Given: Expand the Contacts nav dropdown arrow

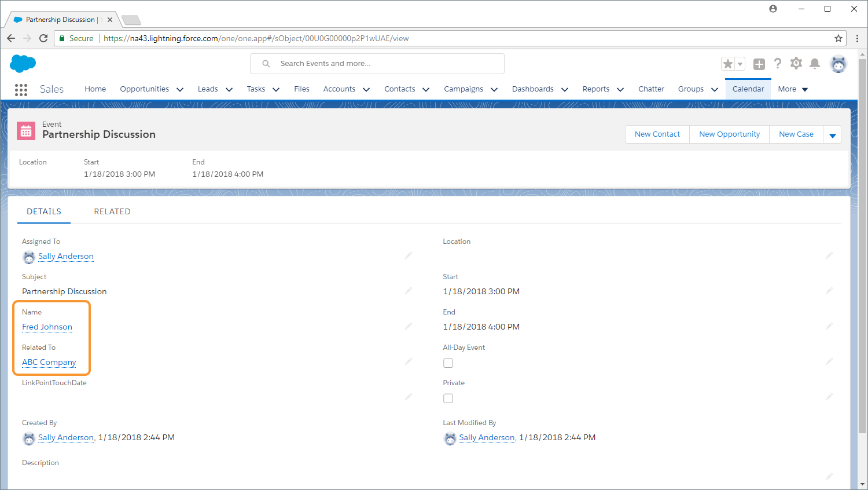Looking at the screenshot, I should [426, 90].
